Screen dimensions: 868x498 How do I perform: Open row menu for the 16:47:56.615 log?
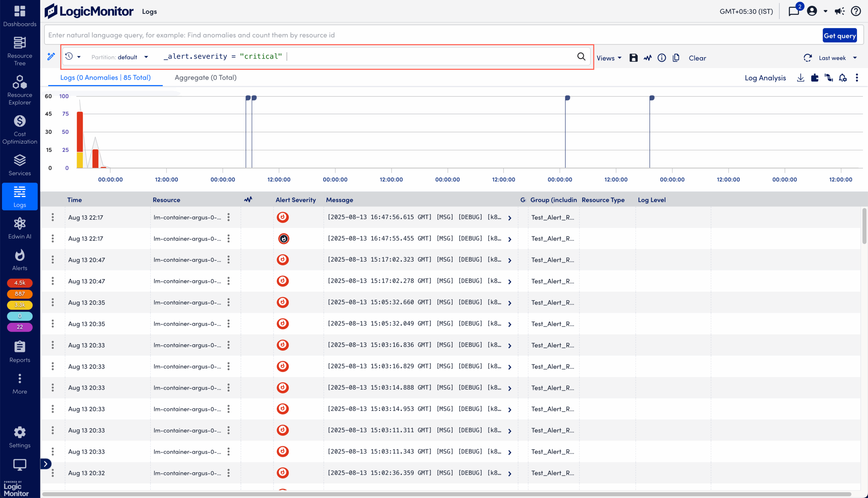point(52,217)
